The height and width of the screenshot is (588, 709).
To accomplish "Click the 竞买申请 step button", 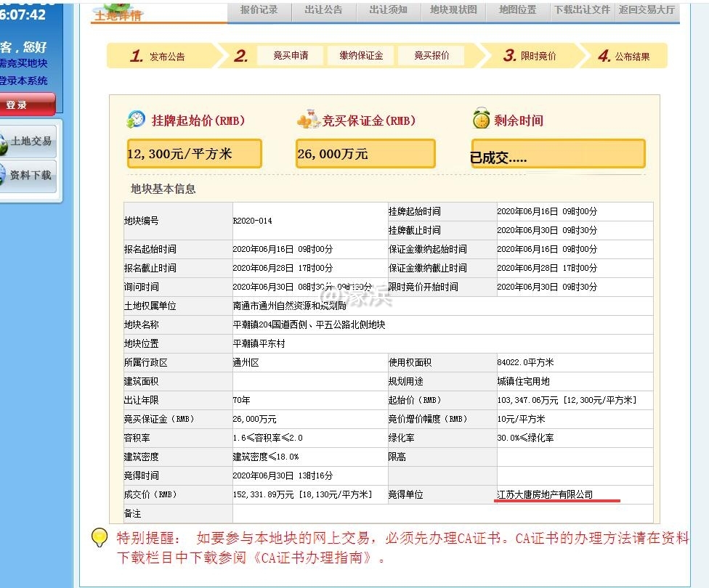I will coord(293,54).
